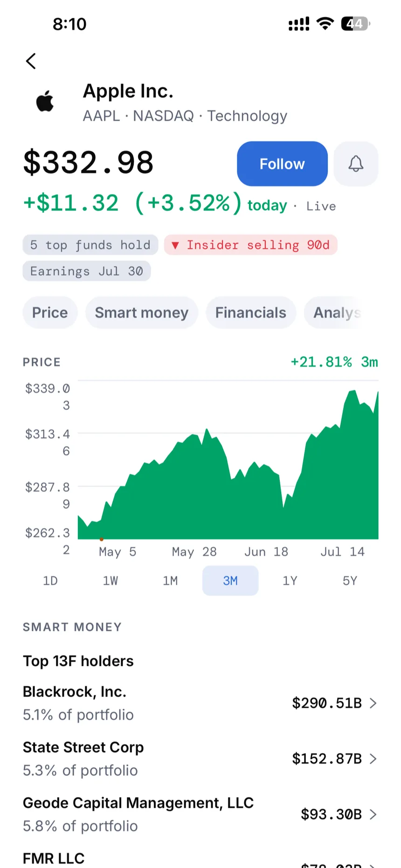Expand State Street Corp holding chevron

(373, 759)
